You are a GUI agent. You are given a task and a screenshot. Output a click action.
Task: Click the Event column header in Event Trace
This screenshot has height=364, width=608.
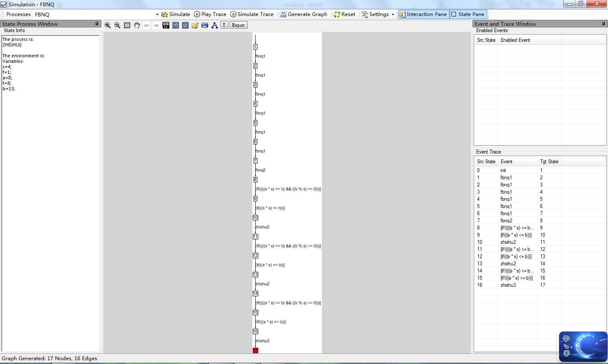click(518, 162)
